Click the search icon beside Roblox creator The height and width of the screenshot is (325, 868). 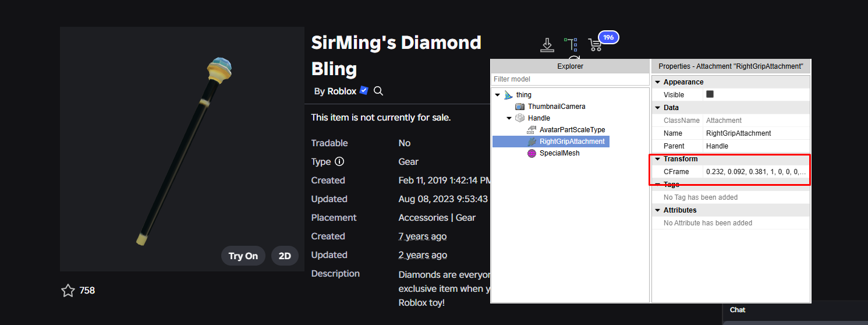pos(378,91)
